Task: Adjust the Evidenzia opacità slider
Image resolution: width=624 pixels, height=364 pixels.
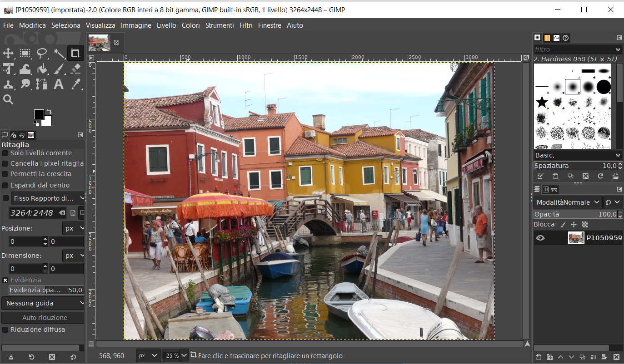Action: pyautogui.click(x=46, y=290)
